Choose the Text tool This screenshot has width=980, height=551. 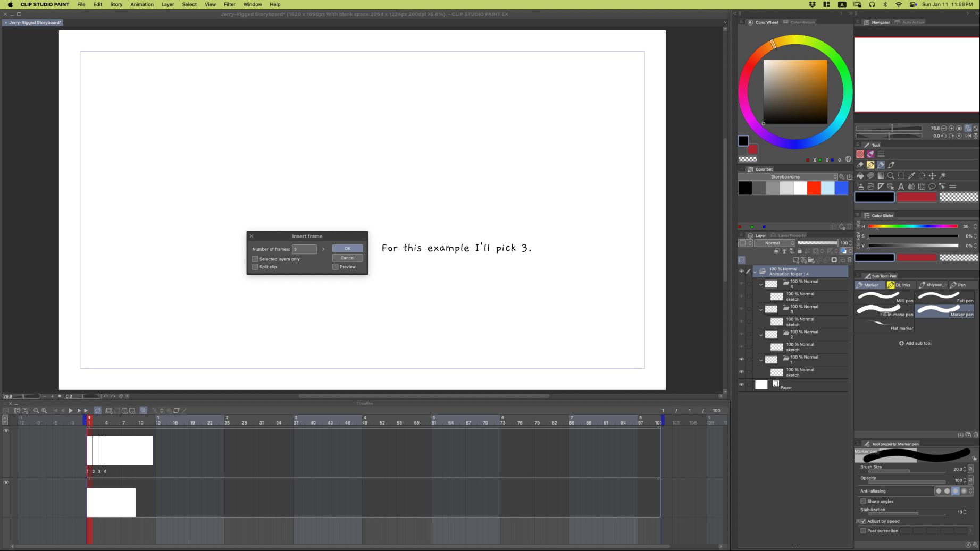(x=901, y=187)
